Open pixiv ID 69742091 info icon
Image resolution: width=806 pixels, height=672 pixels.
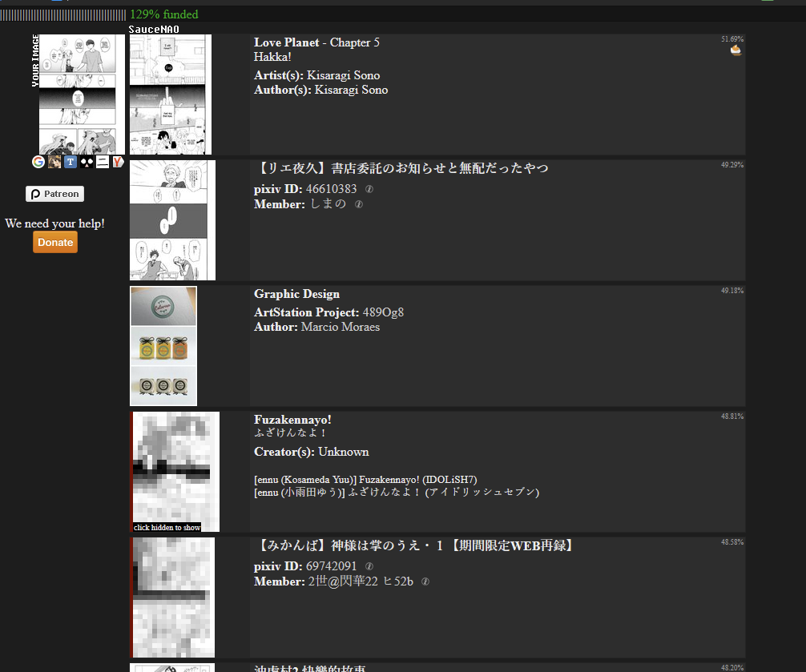click(369, 566)
